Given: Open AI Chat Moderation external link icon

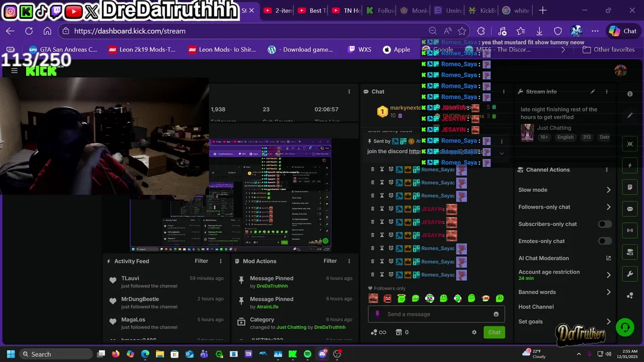Looking at the screenshot, I should coord(608,258).
